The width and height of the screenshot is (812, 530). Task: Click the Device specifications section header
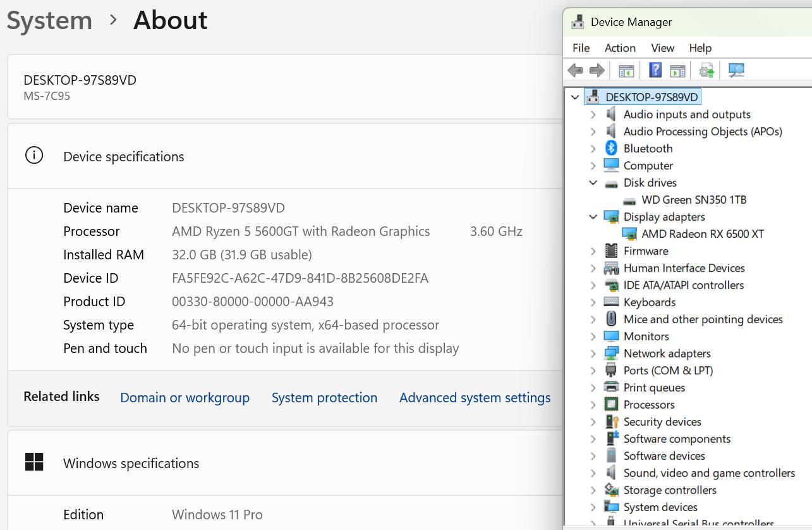[x=124, y=157]
